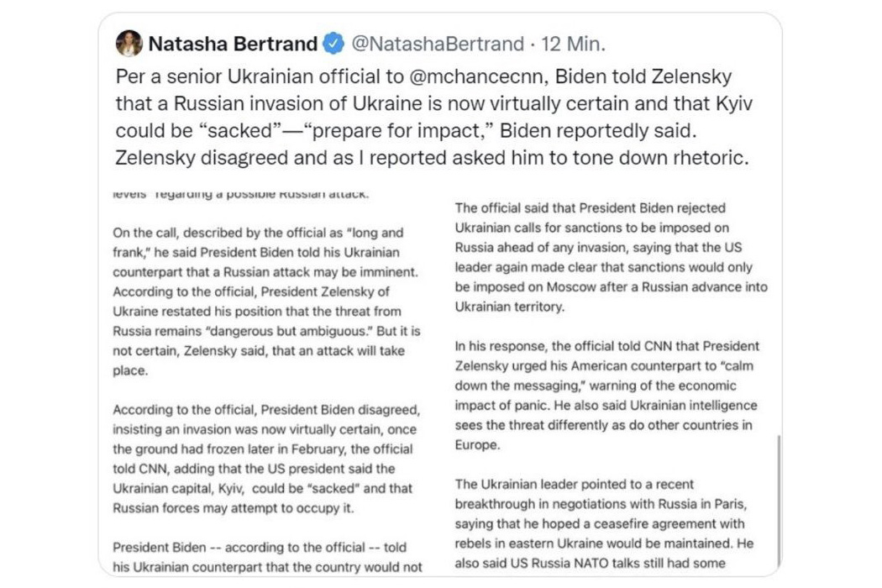Open Natasha Bertrand's profile avatar

tap(129, 44)
